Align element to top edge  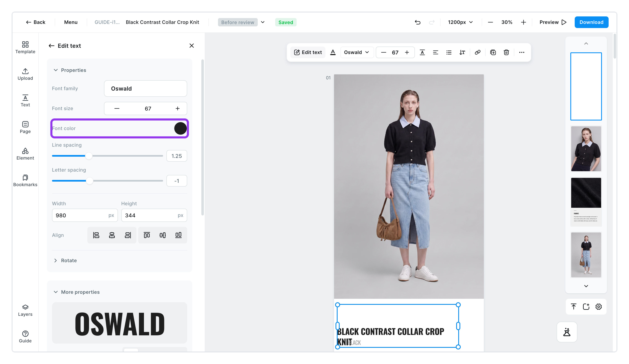pos(147,235)
